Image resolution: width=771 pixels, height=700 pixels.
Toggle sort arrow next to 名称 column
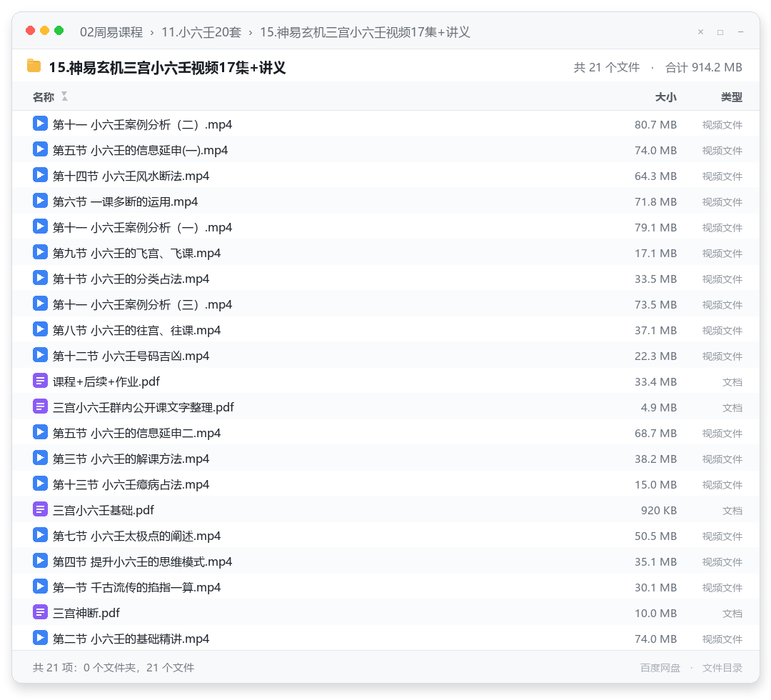click(x=64, y=96)
